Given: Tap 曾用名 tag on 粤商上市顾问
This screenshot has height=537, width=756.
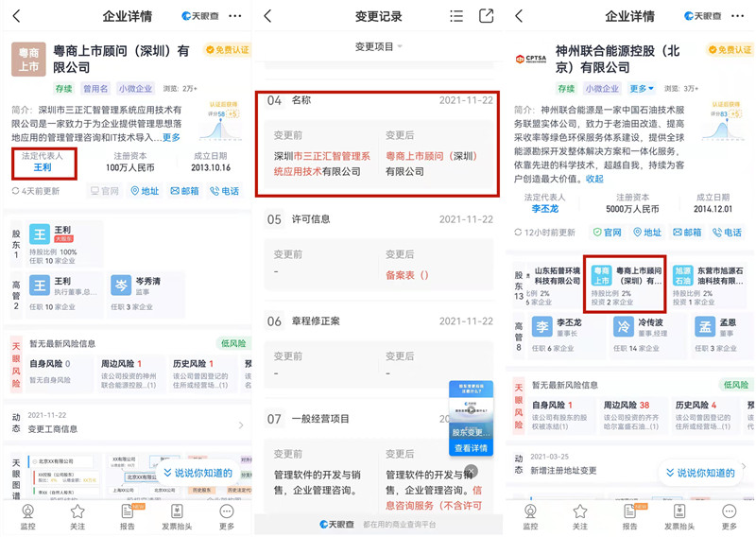Looking at the screenshot, I should 95,89.
